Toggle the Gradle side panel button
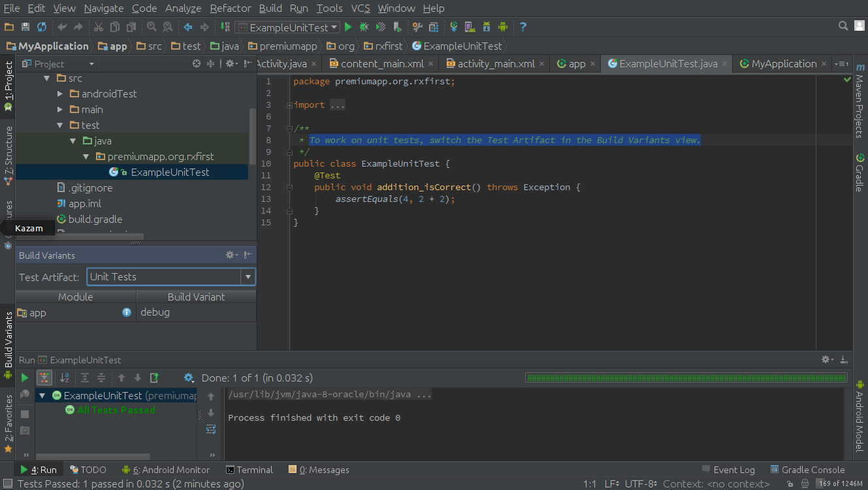Viewport: 868px width, 490px height. [x=860, y=172]
